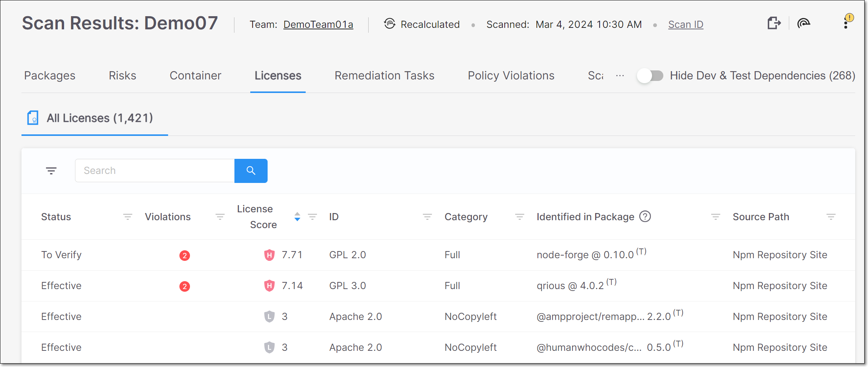The width and height of the screenshot is (868, 367).
Task: Sort by License Score arrows
Action: coord(297,216)
